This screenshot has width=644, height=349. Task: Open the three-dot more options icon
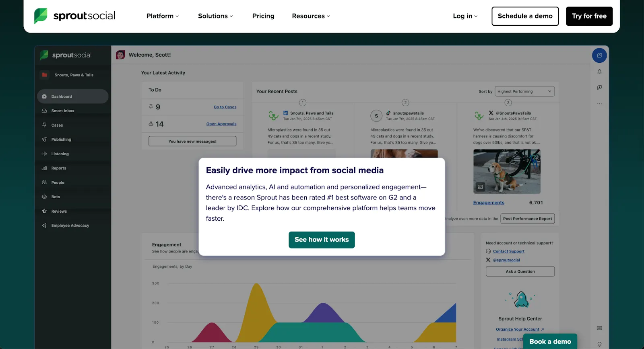(x=599, y=104)
